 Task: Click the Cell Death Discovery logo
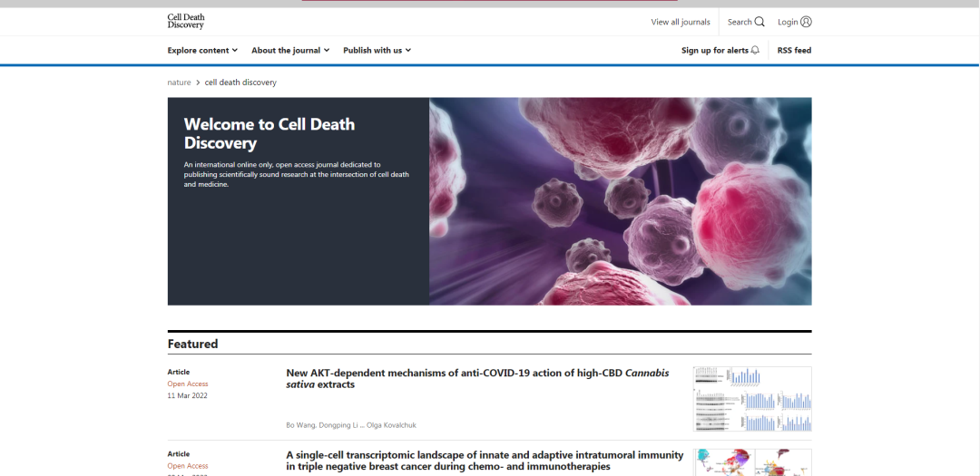point(185,22)
